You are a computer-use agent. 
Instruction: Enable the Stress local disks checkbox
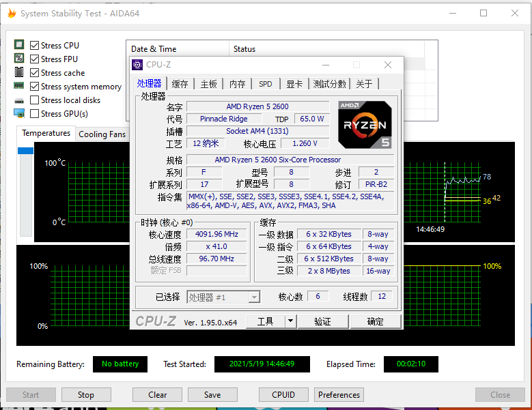pos(34,100)
